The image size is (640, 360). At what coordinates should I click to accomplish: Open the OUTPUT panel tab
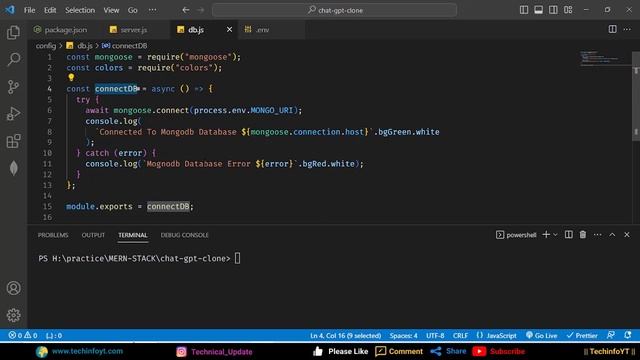pos(93,235)
